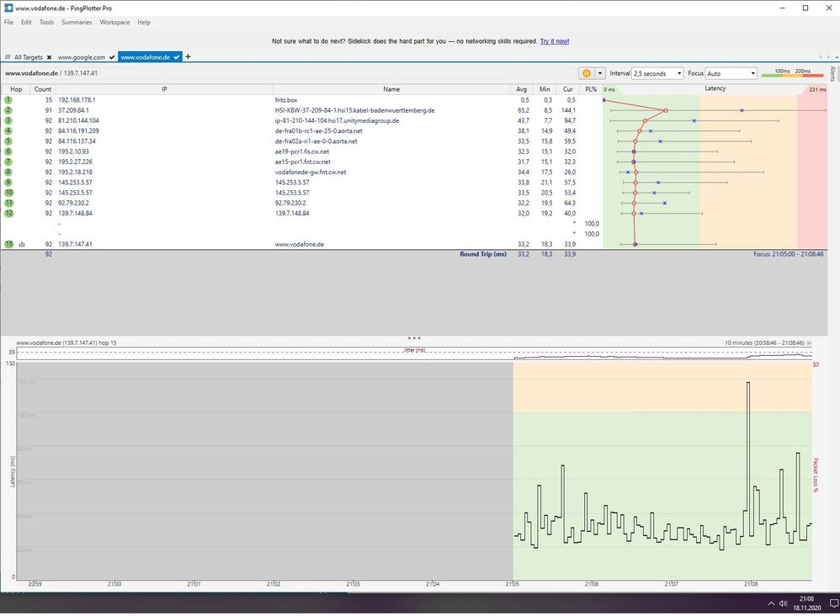
Task: Click the speaker volume icon in taskbar
Action: point(784,603)
